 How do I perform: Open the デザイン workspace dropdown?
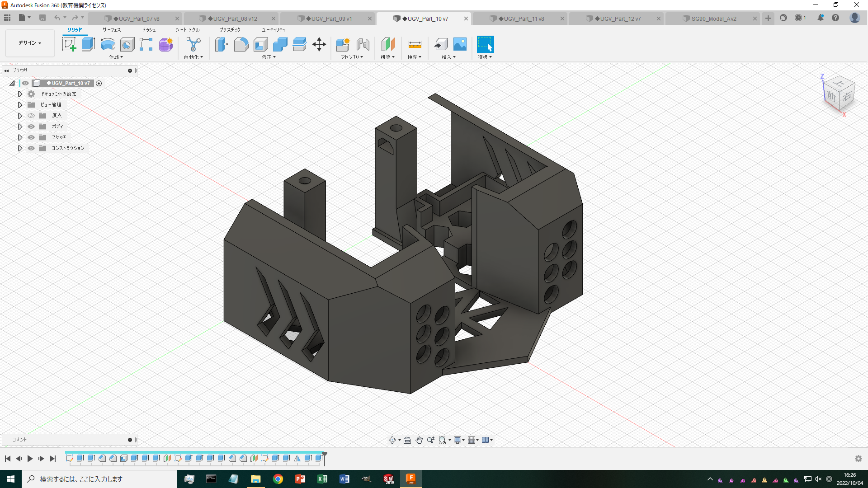coord(29,43)
